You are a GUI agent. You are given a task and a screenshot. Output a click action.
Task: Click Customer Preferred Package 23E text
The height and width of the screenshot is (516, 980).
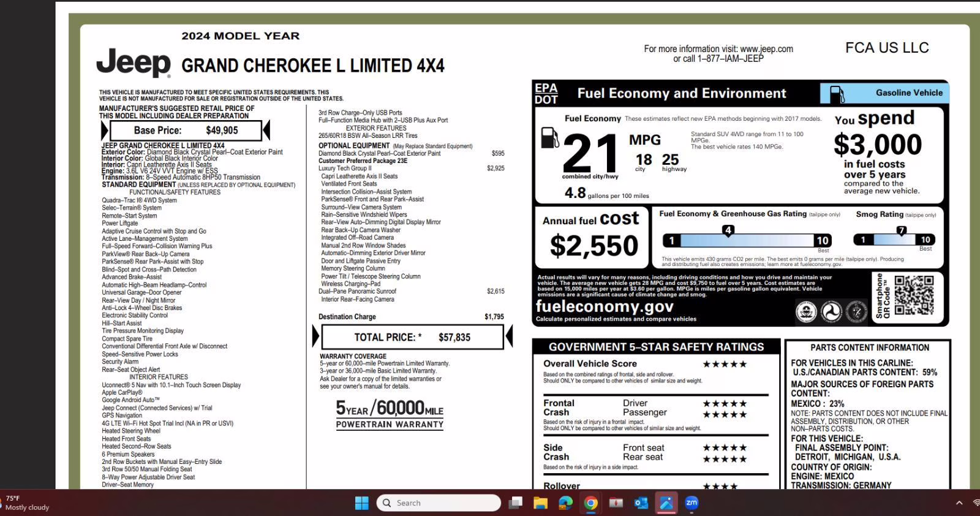tap(363, 161)
